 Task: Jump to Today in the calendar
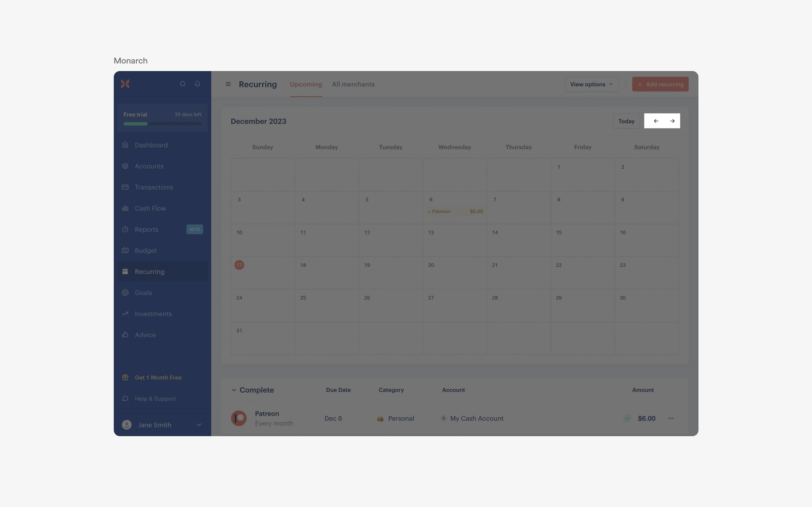626,121
